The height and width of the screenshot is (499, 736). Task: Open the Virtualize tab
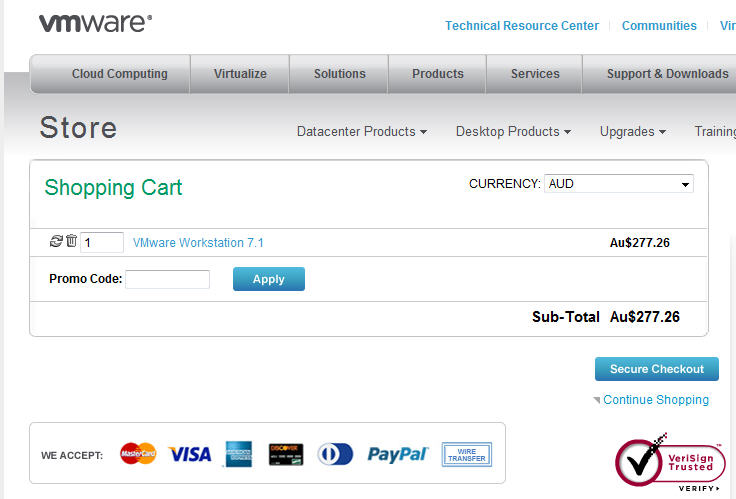[240, 74]
